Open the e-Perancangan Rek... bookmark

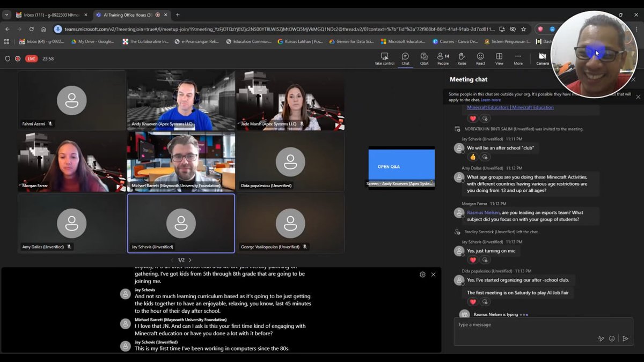tap(197, 41)
